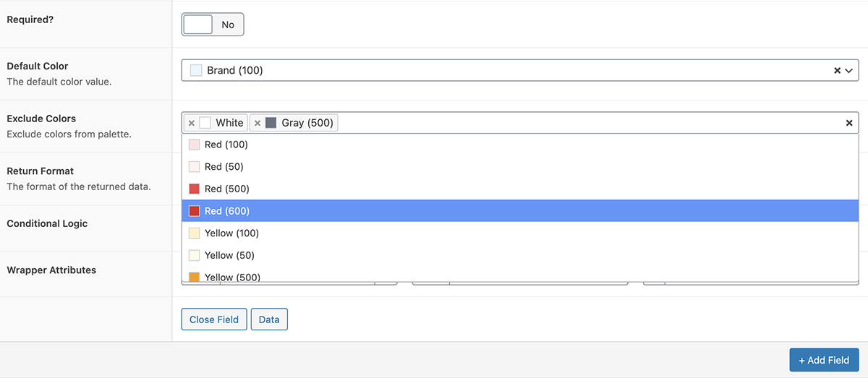
Task: Expand the Default Color dropdown arrow
Action: coord(849,71)
